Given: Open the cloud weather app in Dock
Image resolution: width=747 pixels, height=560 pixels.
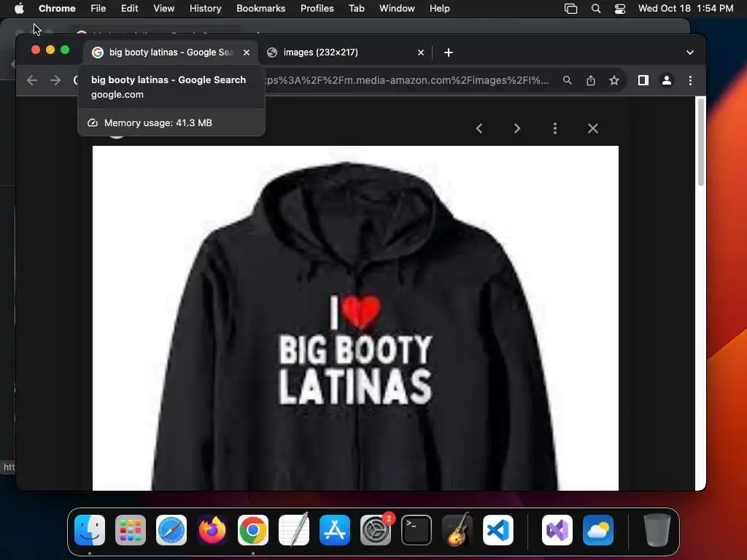Looking at the screenshot, I should 598,530.
